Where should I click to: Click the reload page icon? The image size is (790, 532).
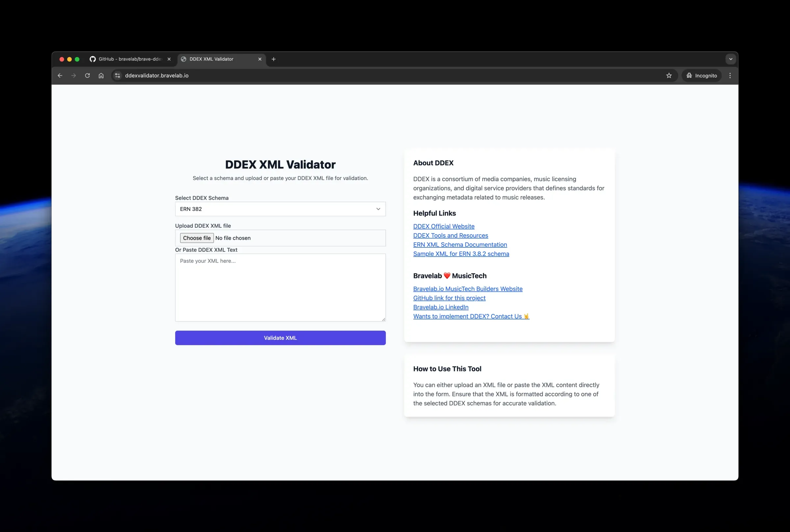(x=87, y=75)
